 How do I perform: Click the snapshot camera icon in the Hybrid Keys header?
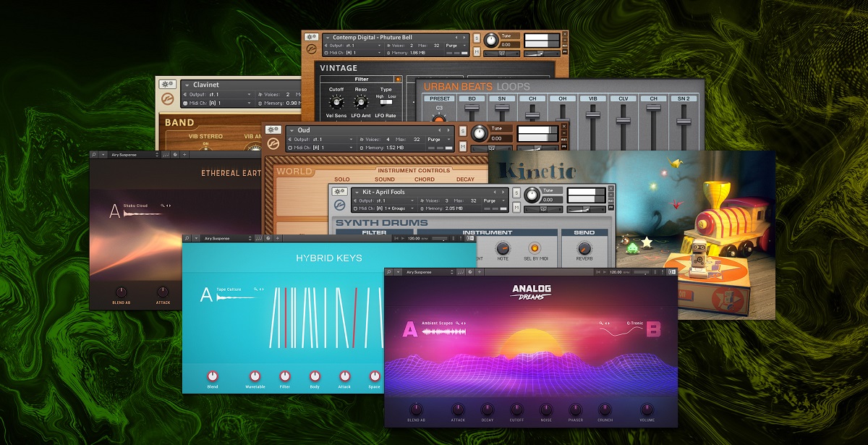pos(268,239)
